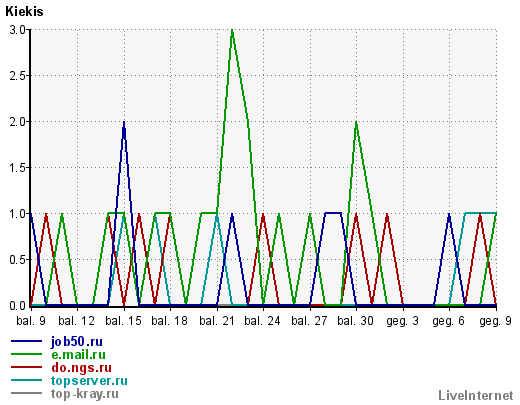Click the bal. 9 axis label

[31, 321]
